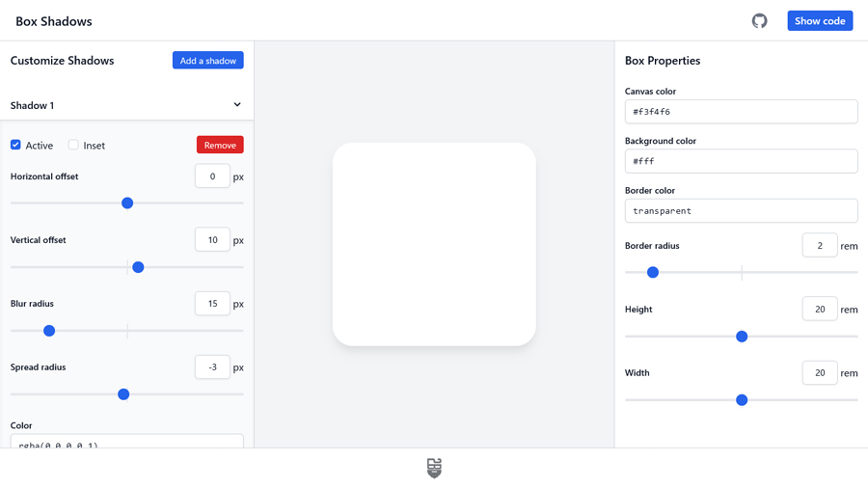Click the Height slider handle
This screenshot has width=868, height=488.
coord(742,337)
